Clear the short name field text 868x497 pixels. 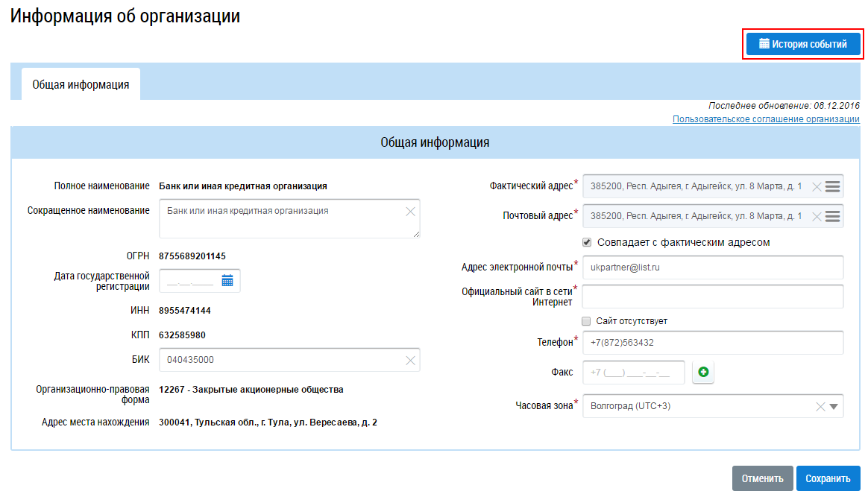(x=410, y=212)
